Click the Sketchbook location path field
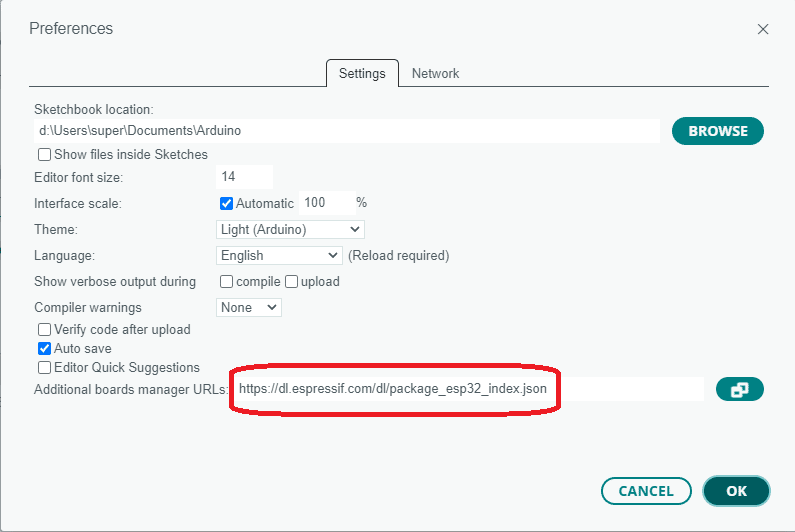 [x=347, y=131]
